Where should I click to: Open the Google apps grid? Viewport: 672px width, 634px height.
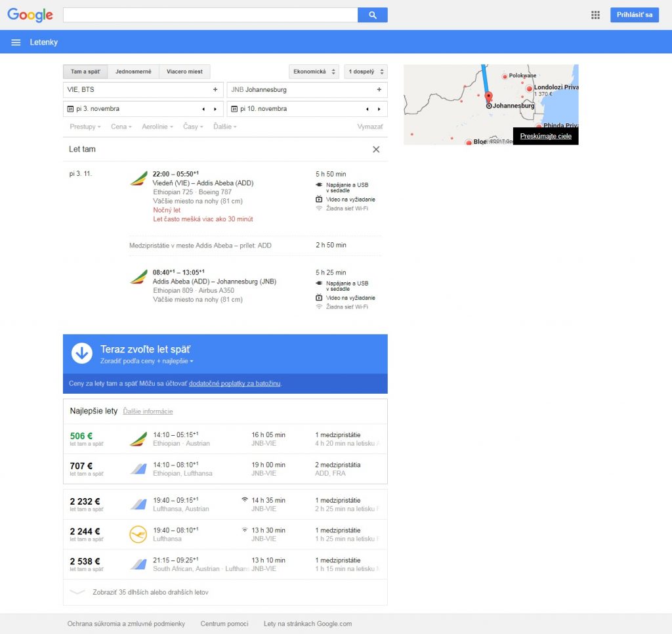(x=595, y=15)
